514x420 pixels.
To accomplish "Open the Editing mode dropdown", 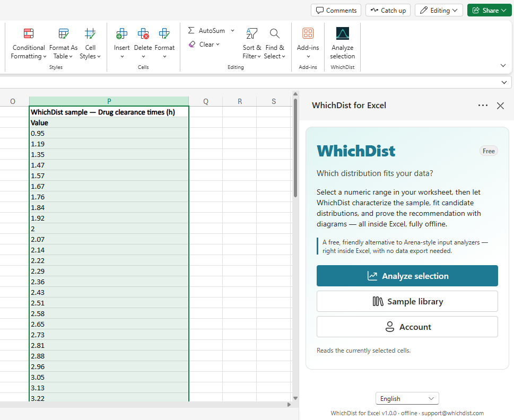I will click(x=439, y=10).
